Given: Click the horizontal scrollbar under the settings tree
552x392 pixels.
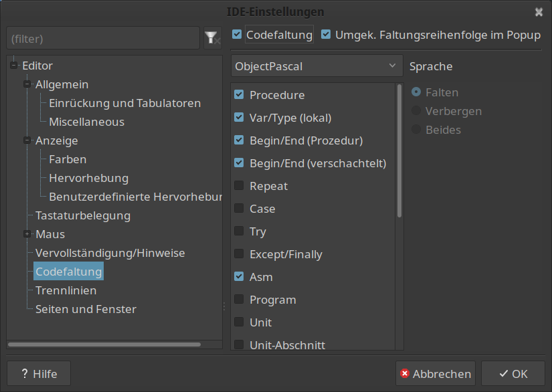Looking at the screenshot, I should pyautogui.click(x=104, y=345).
